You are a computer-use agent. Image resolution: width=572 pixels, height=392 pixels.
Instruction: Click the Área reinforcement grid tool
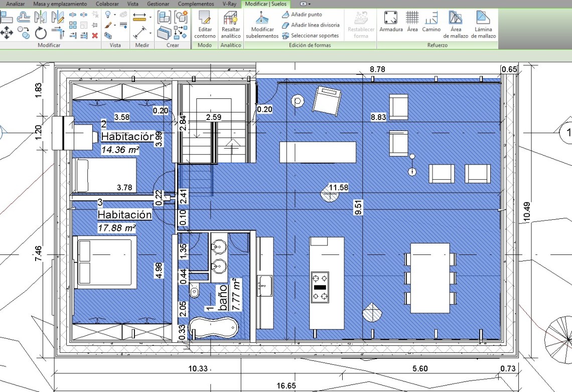412,22
